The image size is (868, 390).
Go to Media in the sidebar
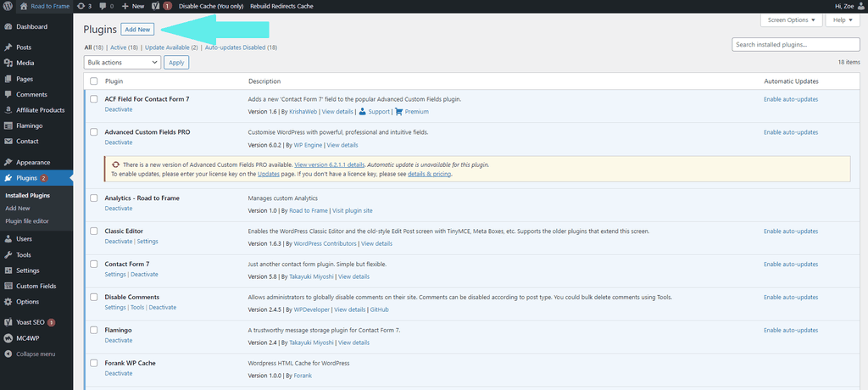(25, 63)
